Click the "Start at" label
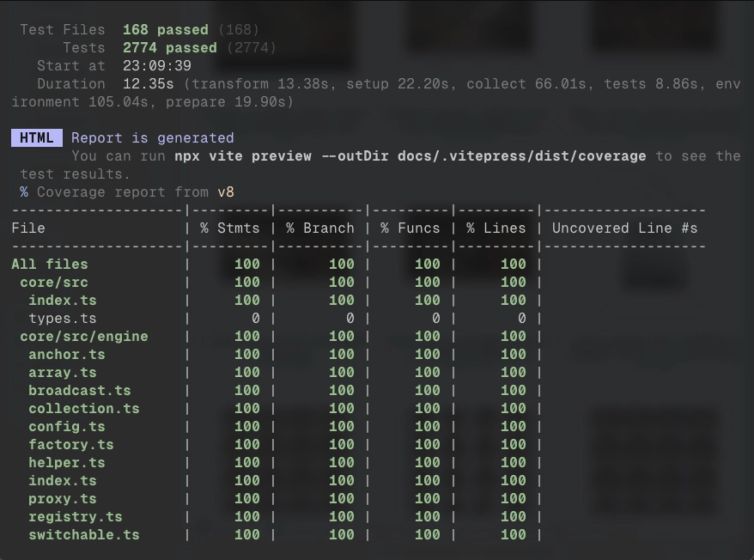 tap(71, 66)
